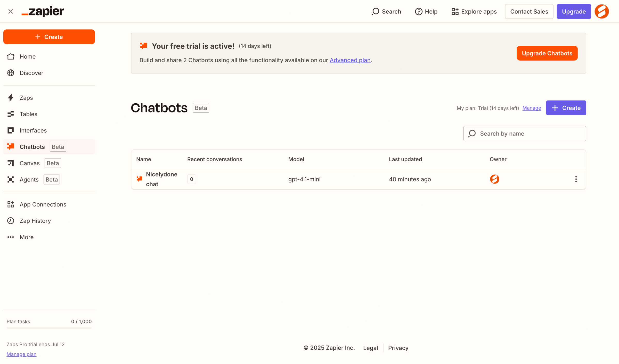
Task: Open Discover in the sidebar
Action: pyautogui.click(x=49, y=73)
